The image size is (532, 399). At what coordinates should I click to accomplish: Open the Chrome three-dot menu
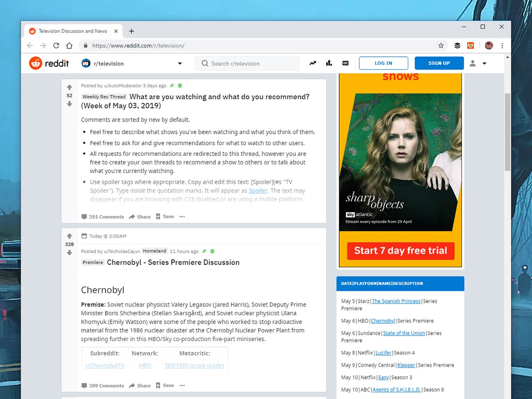(x=502, y=46)
